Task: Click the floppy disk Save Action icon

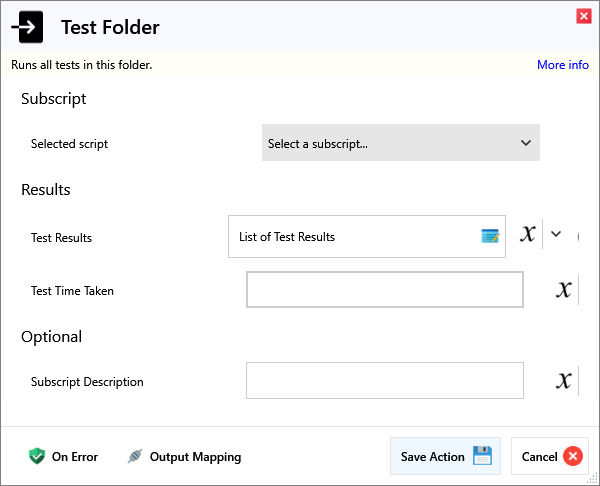Action: [x=482, y=456]
